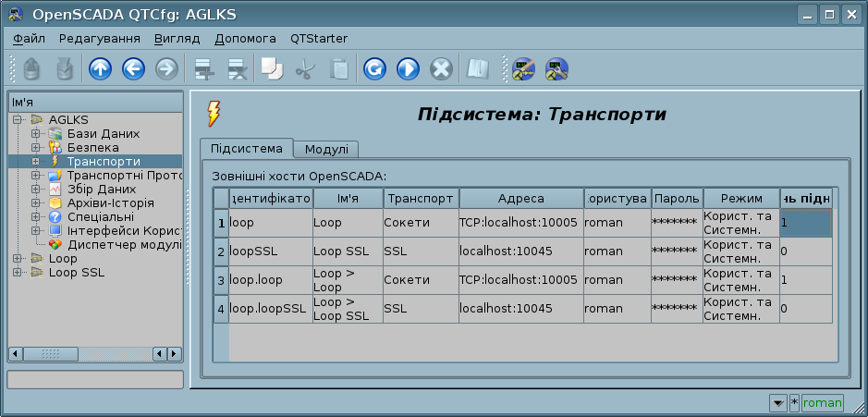
Task: Click the blue up-arrow navigation icon
Action: pos(99,69)
